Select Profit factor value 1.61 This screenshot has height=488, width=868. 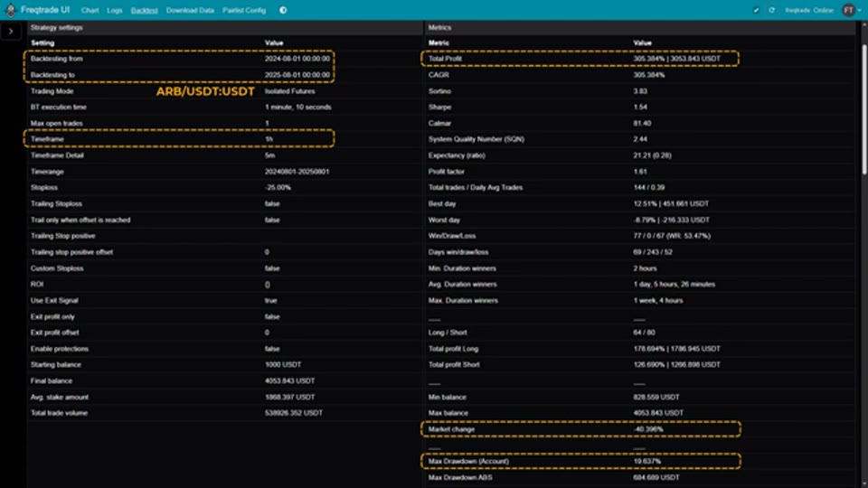pos(640,172)
